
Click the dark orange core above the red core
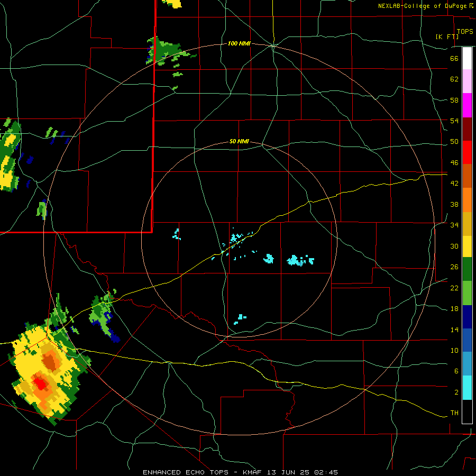51,362
